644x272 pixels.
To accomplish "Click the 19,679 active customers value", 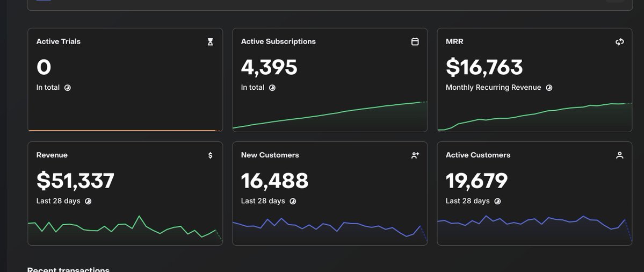I will 476,181.
